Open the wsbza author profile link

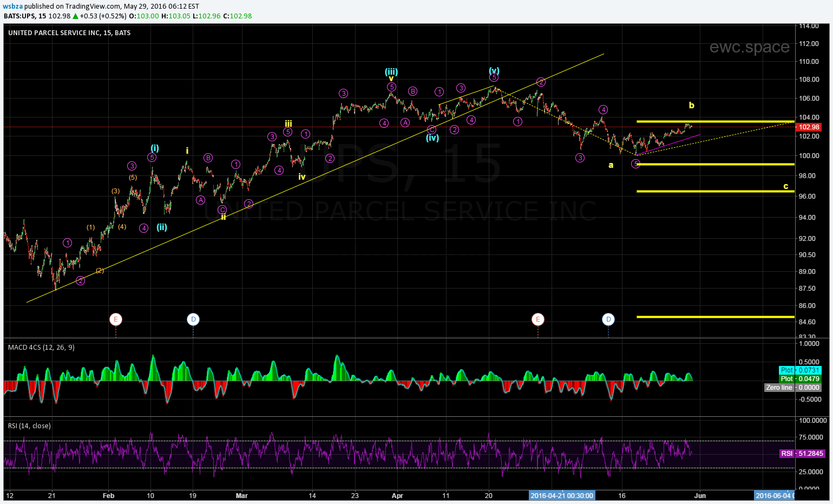[x=12, y=6]
